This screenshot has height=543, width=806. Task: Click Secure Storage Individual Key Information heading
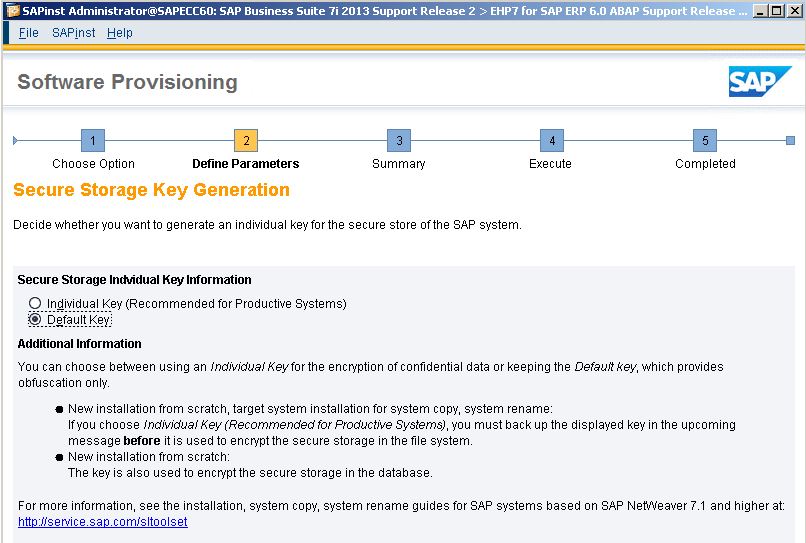pyautogui.click(x=135, y=280)
